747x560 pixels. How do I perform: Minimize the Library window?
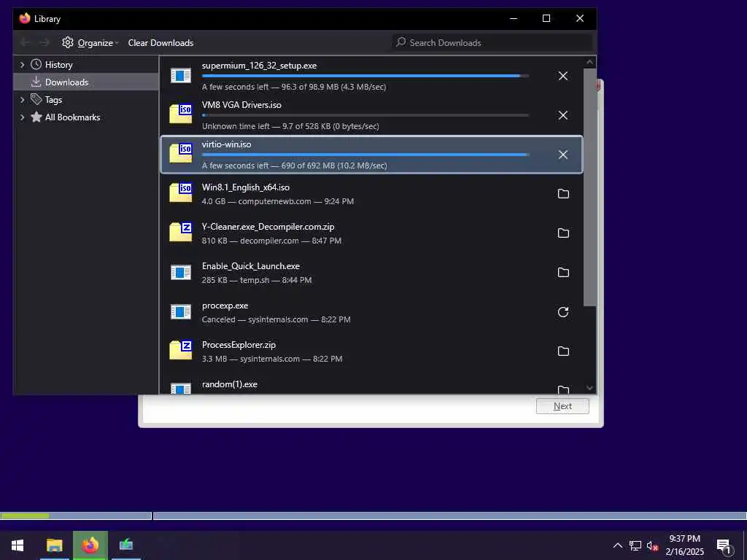(514, 18)
